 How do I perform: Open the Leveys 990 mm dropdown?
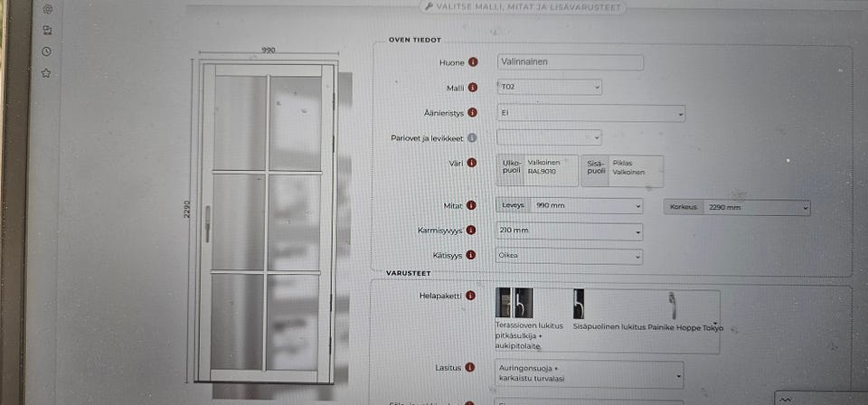click(x=569, y=205)
